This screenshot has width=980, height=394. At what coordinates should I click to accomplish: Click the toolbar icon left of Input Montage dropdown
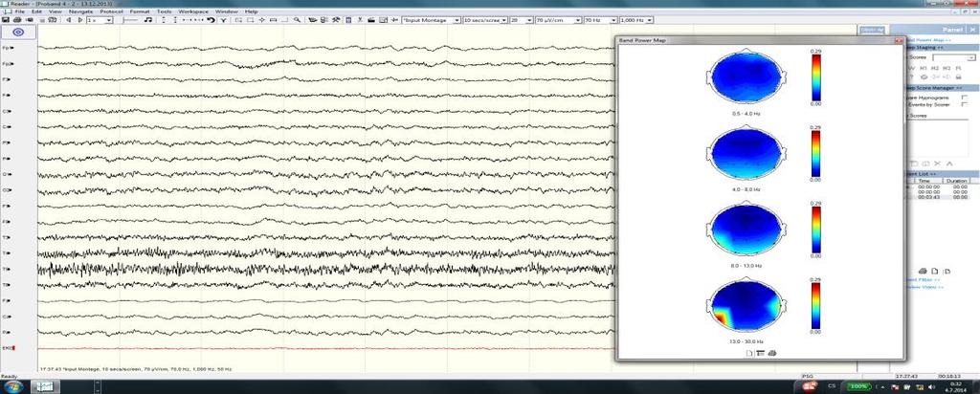pyautogui.click(x=395, y=20)
